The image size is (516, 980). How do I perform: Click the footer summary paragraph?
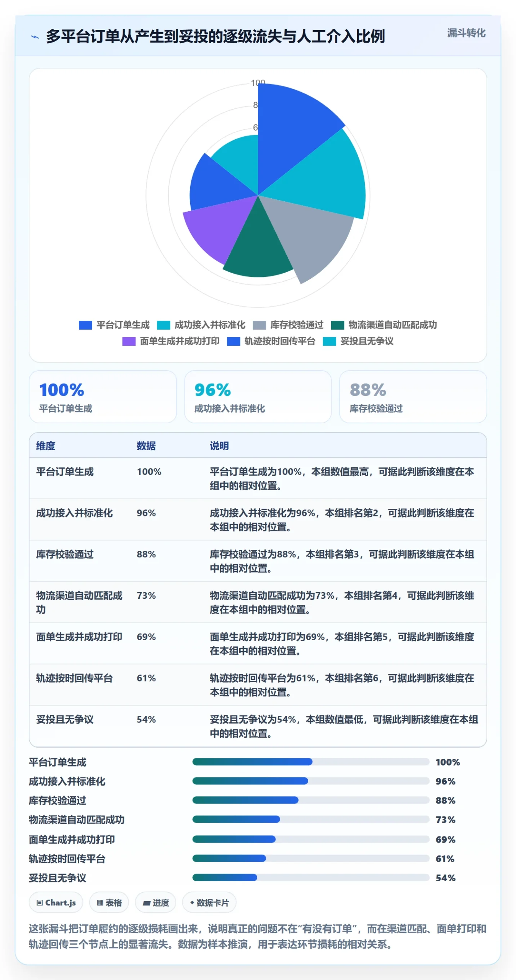[x=258, y=936]
